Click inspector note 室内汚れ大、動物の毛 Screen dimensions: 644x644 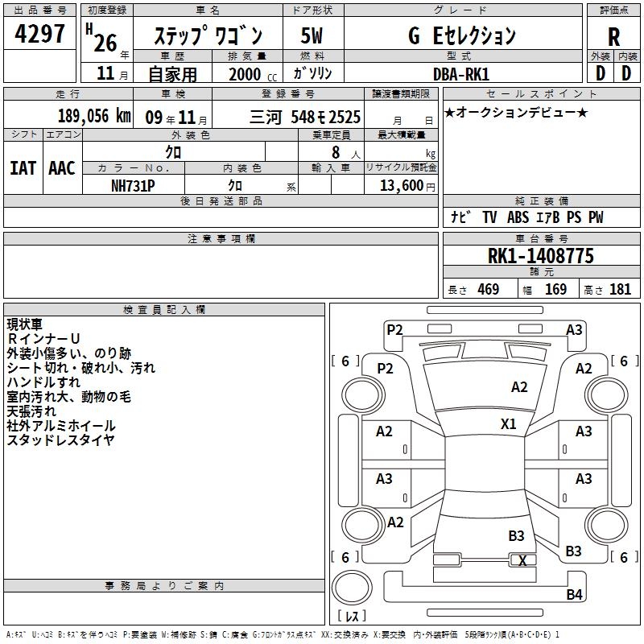tap(69, 397)
